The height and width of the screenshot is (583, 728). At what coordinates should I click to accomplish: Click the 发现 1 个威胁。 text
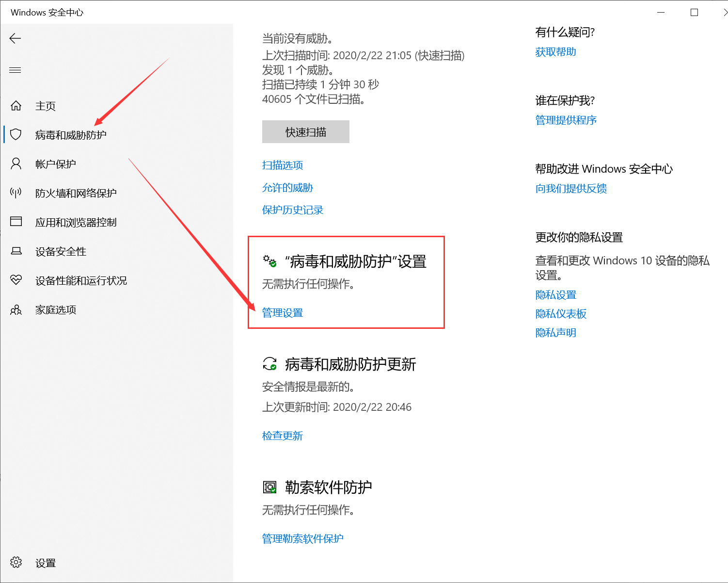tap(298, 70)
